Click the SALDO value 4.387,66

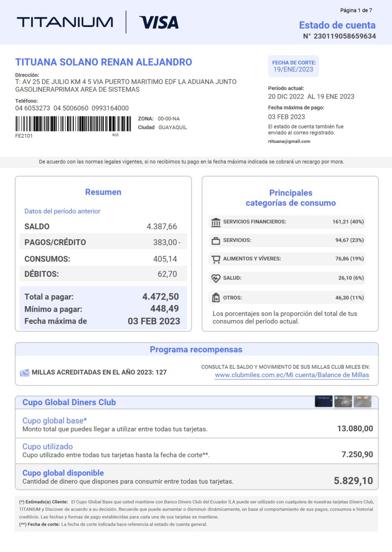162,227
